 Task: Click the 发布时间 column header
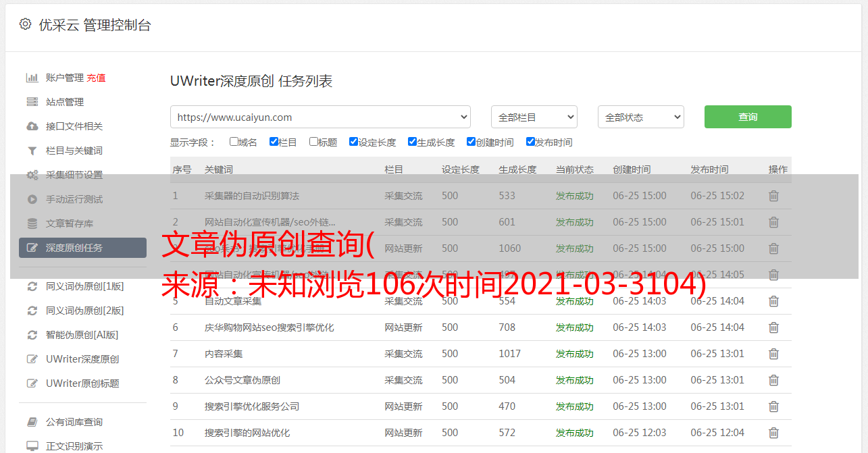click(x=709, y=169)
